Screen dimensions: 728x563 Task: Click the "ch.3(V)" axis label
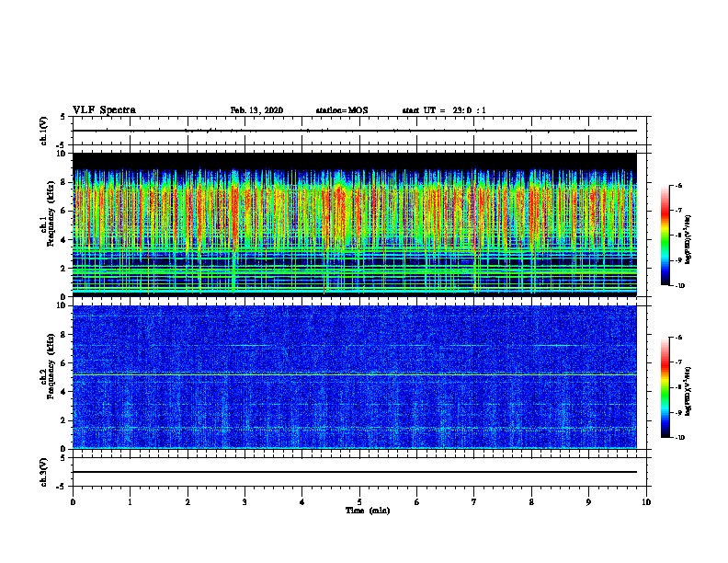(43, 472)
